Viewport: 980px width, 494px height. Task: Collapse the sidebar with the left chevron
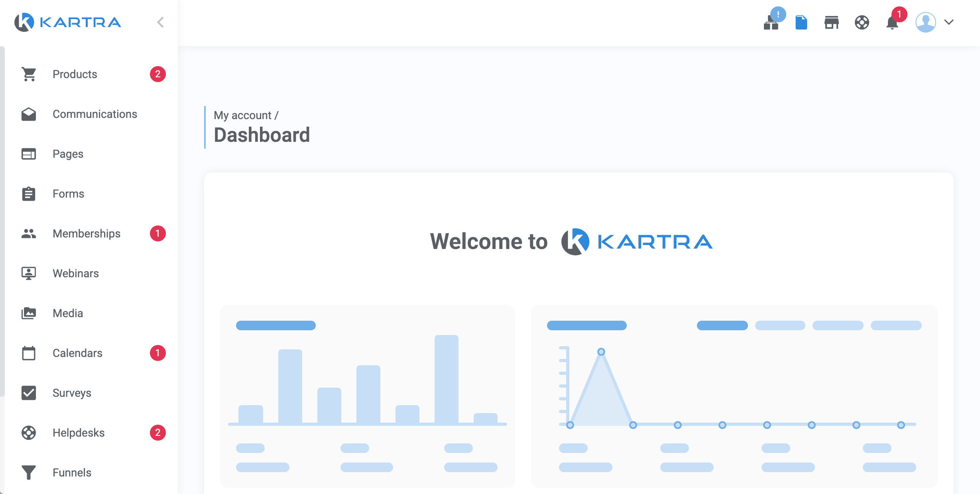coord(160,22)
